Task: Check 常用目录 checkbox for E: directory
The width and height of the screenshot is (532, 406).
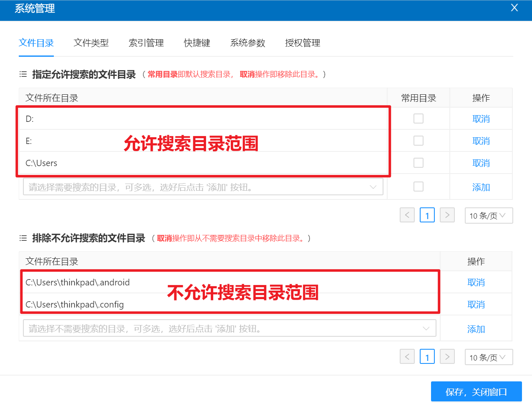Action: [x=418, y=141]
